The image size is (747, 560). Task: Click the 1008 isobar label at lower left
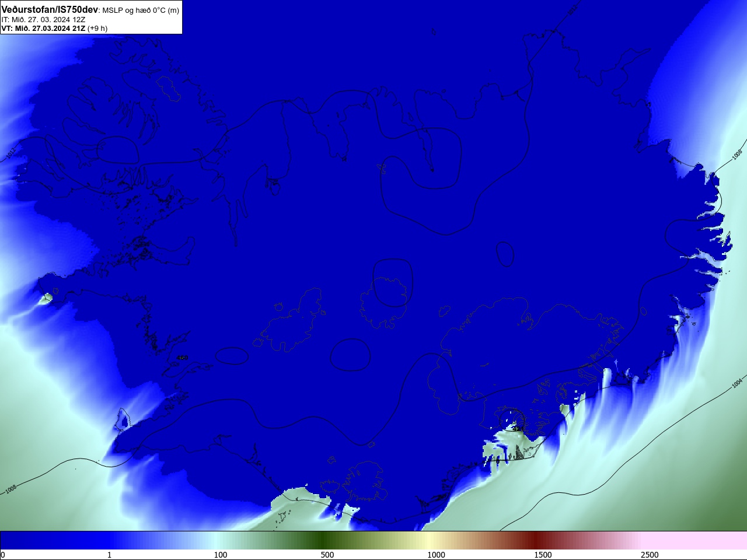click(x=11, y=489)
